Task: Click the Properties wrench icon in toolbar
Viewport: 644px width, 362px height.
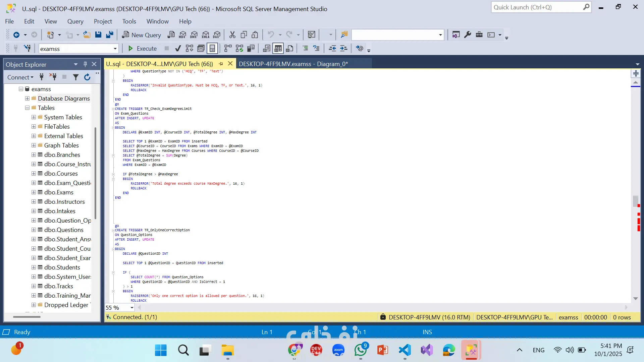Action: [468, 35]
